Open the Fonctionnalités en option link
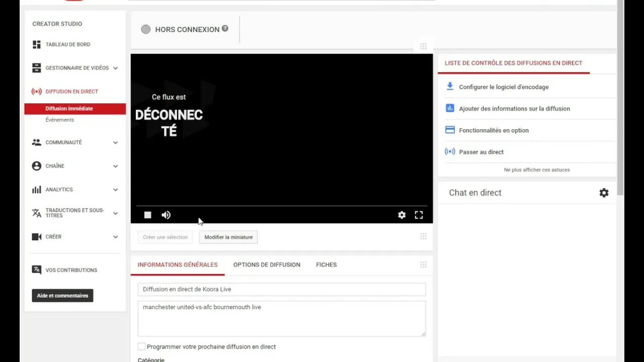This screenshot has width=644, height=362. (494, 130)
